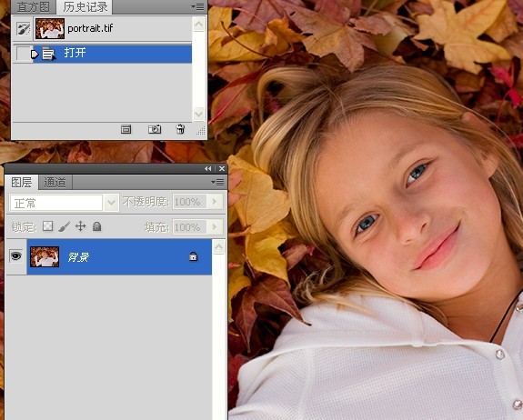Image resolution: width=523 pixels, height=420 pixels.
Task: Toggle lock all padlock icon
Action: tap(96, 226)
